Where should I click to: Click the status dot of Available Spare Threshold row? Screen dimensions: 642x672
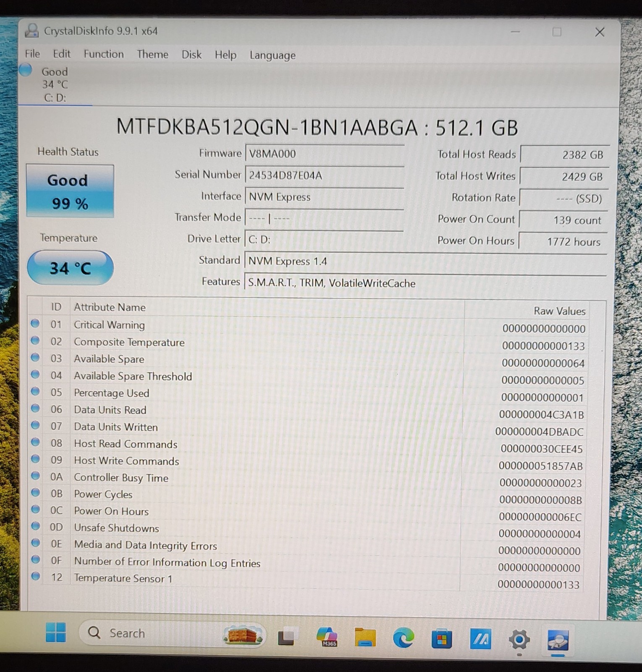point(35,374)
